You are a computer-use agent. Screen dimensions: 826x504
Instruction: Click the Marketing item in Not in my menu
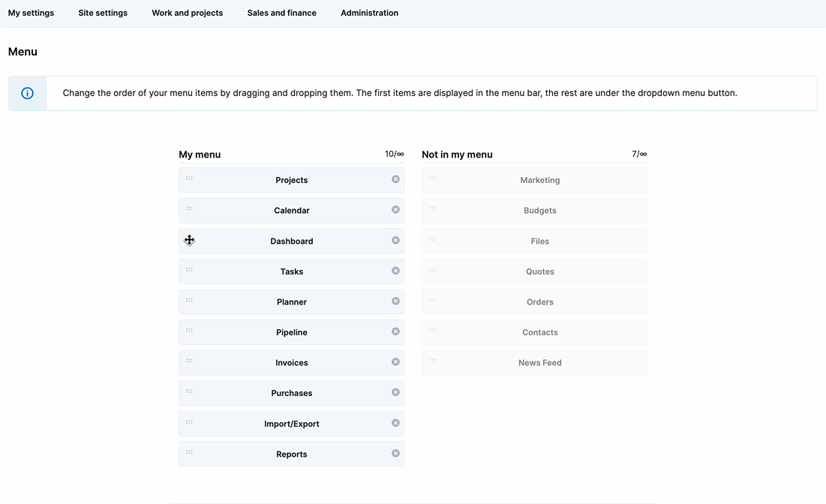click(534, 180)
